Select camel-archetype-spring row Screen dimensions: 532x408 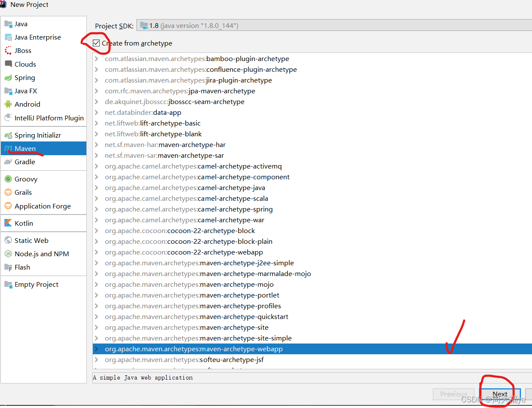[312, 209]
